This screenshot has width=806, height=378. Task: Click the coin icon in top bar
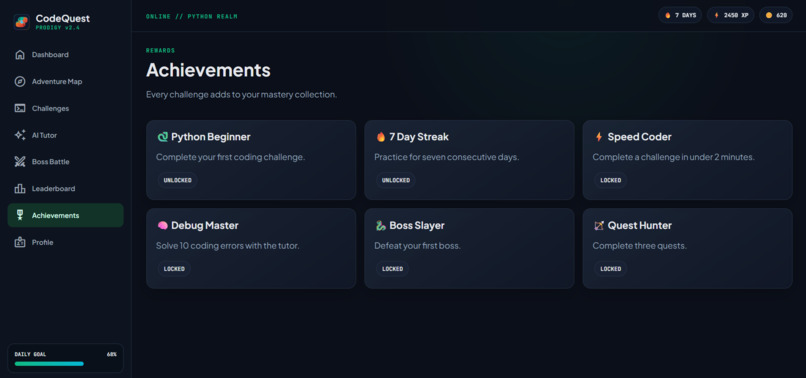(769, 15)
